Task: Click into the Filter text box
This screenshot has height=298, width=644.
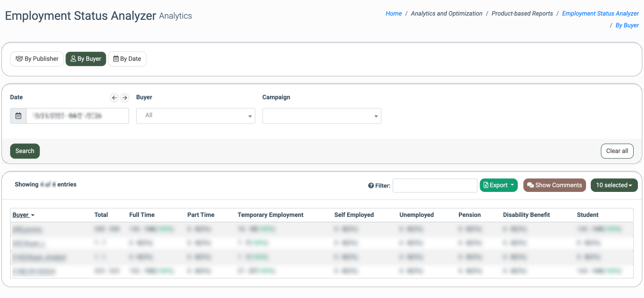Action: point(435,186)
